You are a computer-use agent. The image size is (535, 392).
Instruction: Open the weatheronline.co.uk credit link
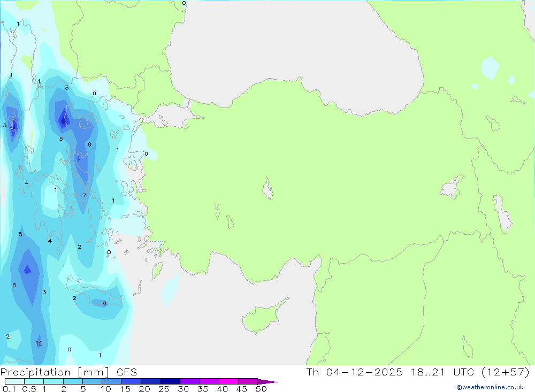coord(490,387)
